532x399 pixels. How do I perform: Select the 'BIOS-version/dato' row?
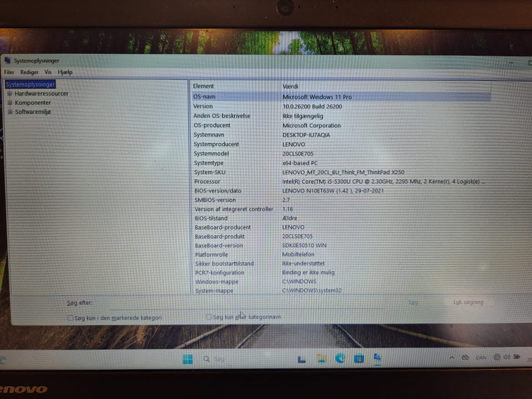341,191
